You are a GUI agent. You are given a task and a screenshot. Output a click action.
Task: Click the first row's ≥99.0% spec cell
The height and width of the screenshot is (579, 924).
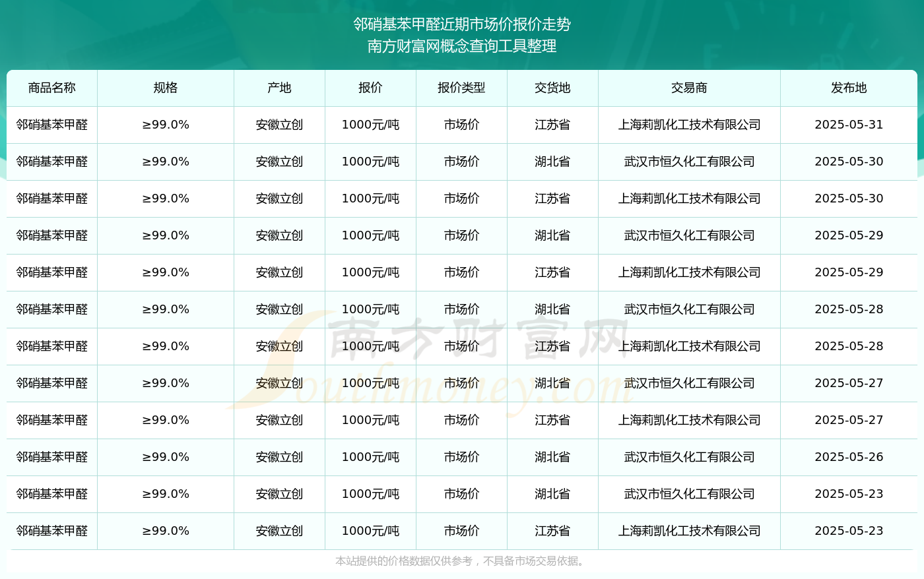click(166, 125)
